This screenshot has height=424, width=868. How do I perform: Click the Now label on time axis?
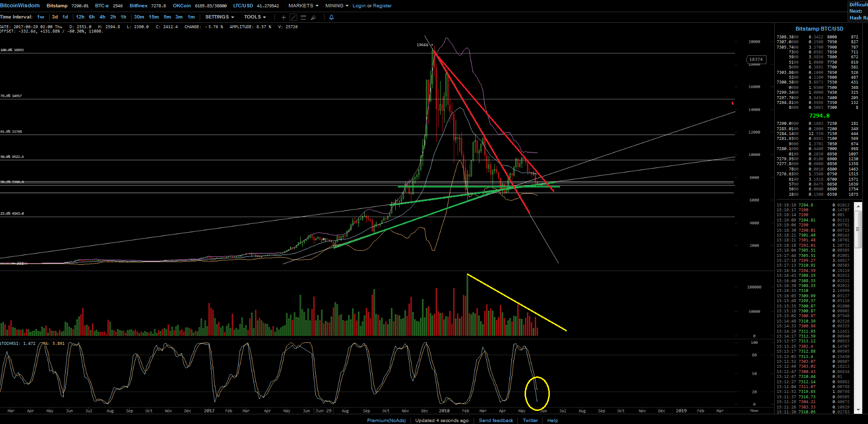(754, 411)
